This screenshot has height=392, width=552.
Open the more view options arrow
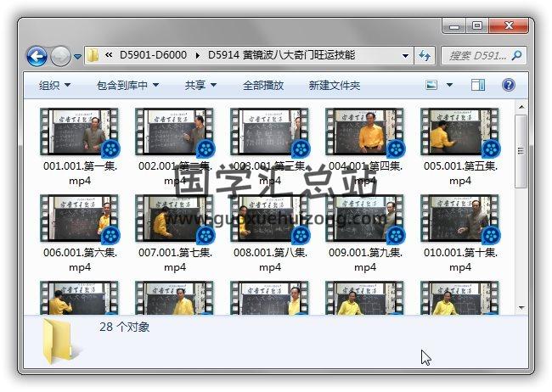[449, 85]
